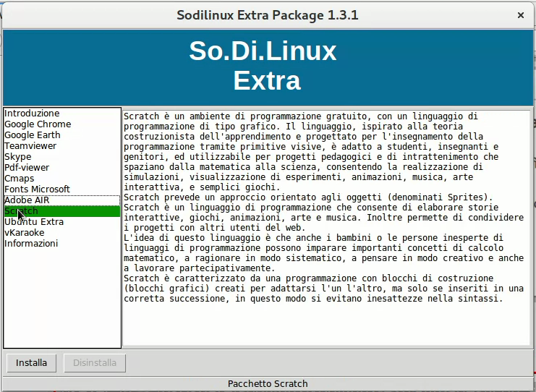This screenshot has width=536, height=392.
Task: Select Google Chrome in the list
Action: (x=38, y=124)
